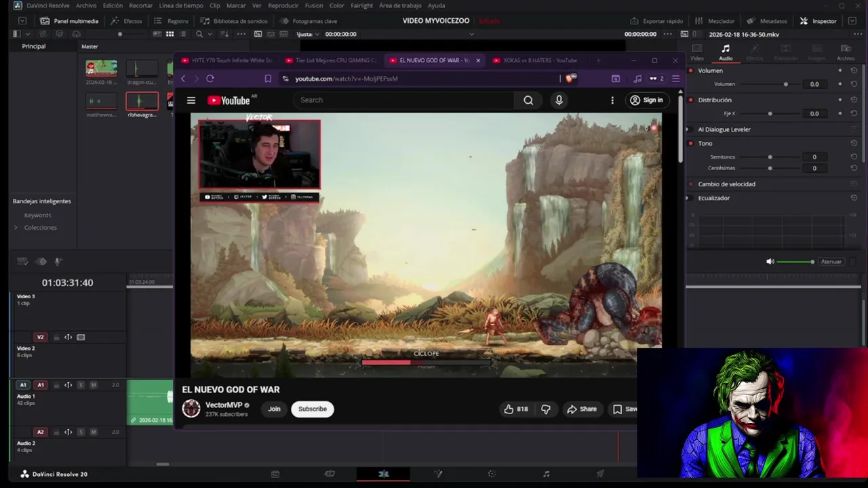Screen dimensions: 868x488
Task: Open the Archivo menu
Action: pyautogui.click(x=86, y=5)
